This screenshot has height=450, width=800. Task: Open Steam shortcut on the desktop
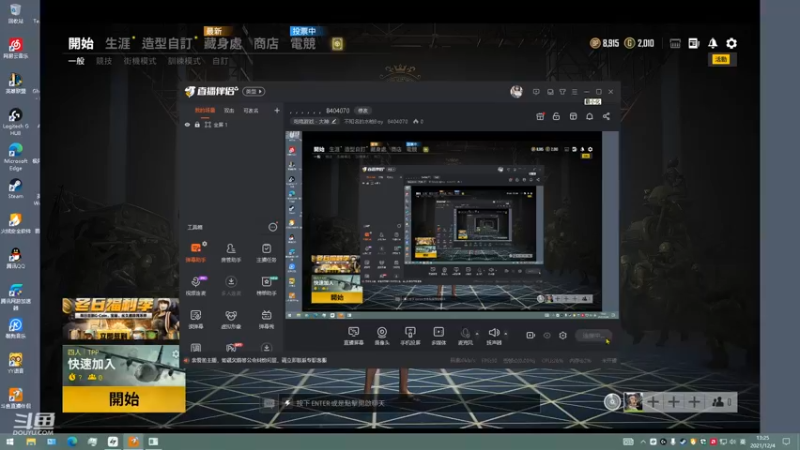pos(15,188)
